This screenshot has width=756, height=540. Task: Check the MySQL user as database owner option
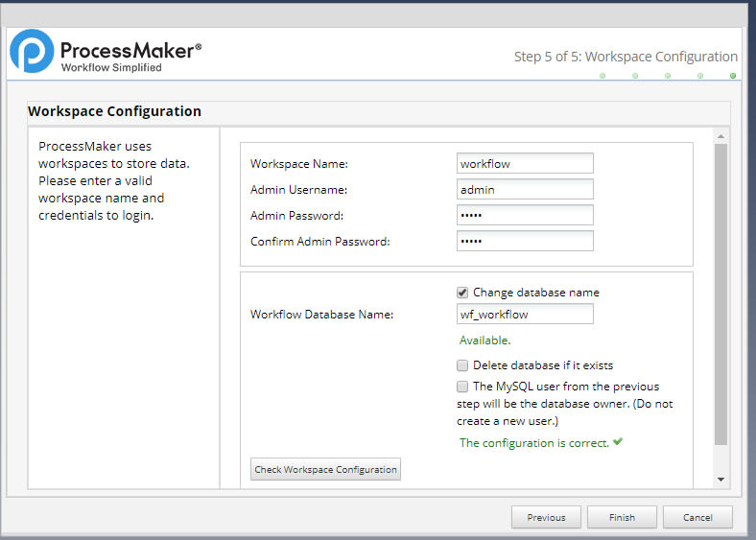[462, 387]
